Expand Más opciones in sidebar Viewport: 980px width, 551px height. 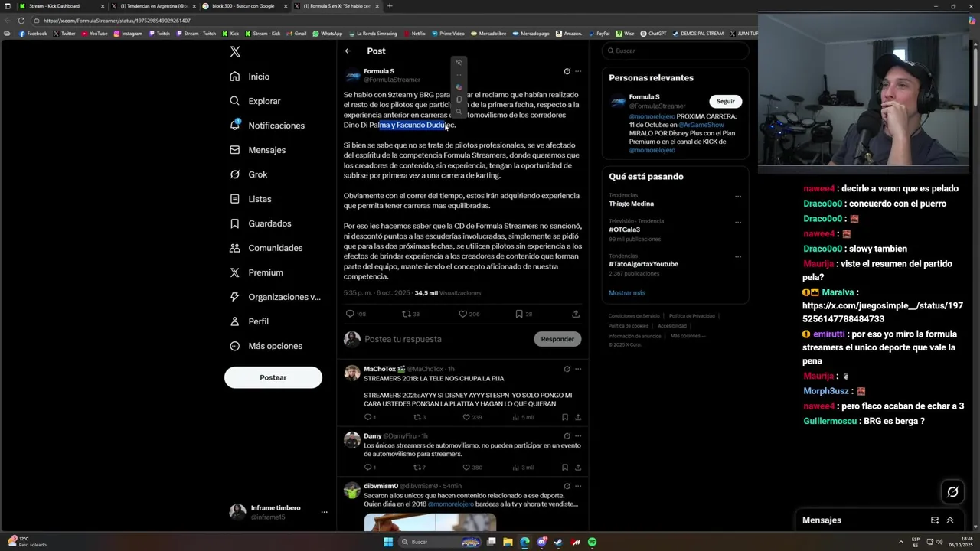(266, 346)
